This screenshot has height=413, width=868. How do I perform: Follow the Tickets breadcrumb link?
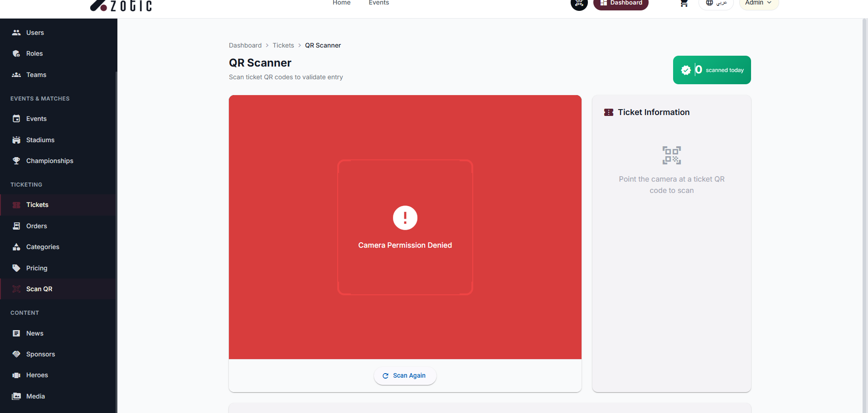pyautogui.click(x=283, y=45)
